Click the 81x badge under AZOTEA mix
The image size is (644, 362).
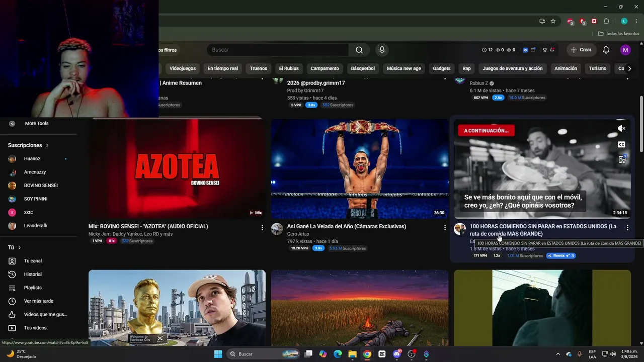pyautogui.click(x=112, y=241)
